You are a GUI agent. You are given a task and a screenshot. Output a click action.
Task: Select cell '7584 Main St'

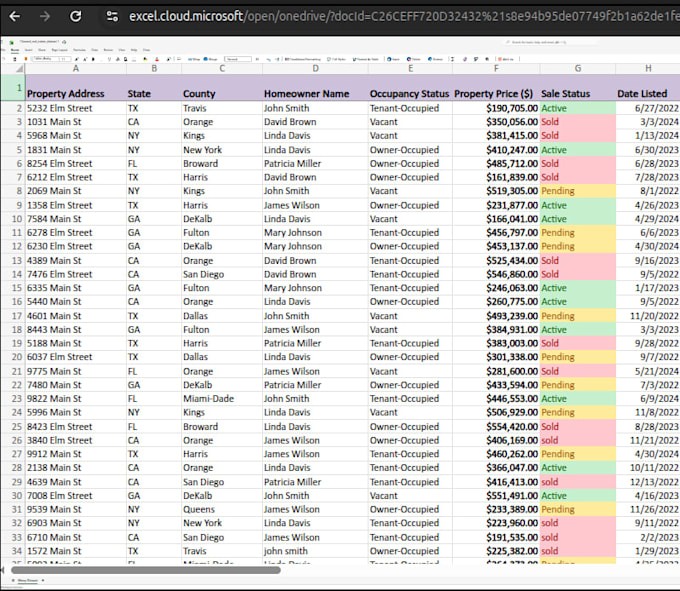click(75, 219)
